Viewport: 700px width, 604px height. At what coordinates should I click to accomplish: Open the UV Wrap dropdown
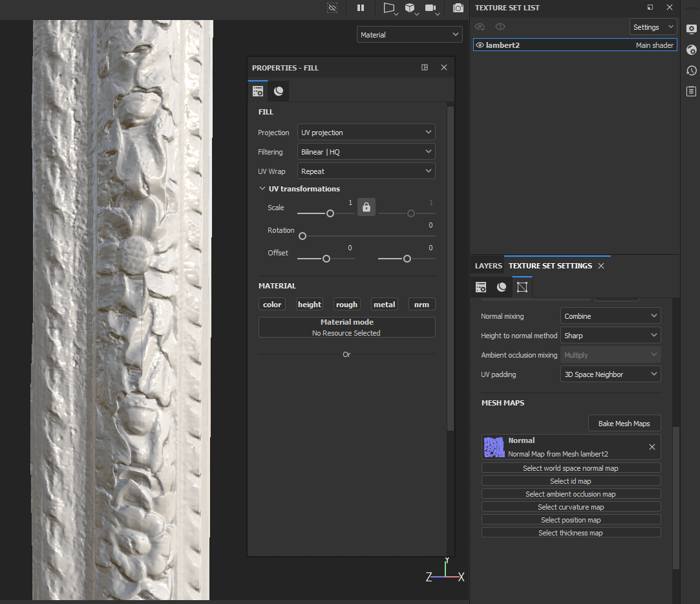pos(366,171)
